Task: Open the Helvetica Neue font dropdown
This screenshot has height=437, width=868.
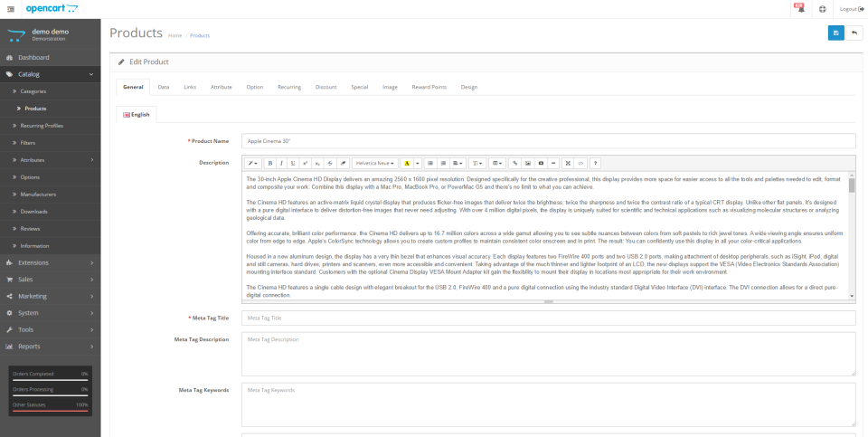Action: pyautogui.click(x=374, y=163)
